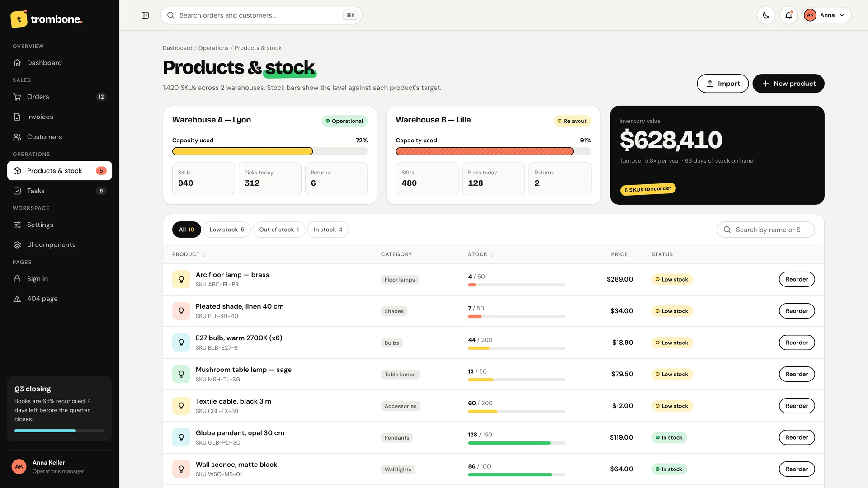
Task: Open Customers in the sidebar
Action: tap(60, 137)
